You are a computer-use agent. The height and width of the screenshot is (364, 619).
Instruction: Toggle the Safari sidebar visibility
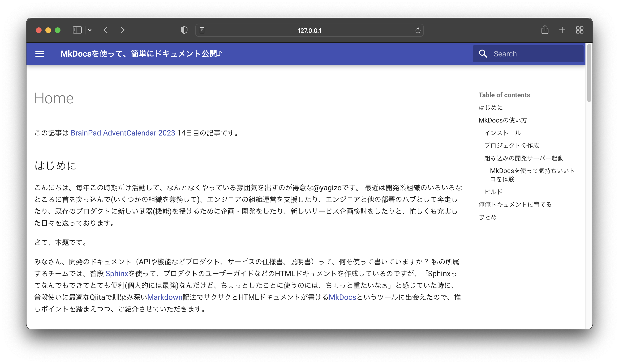(77, 30)
